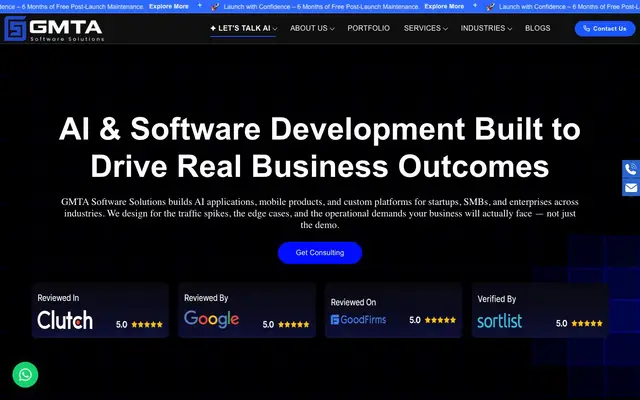Click the Contact Us button

pos(605,29)
